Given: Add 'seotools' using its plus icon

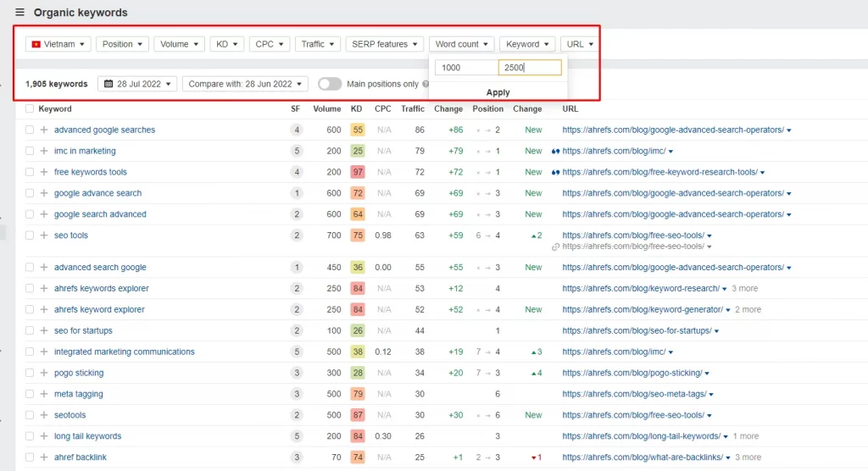Looking at the screenshot, I should (44, 414).
